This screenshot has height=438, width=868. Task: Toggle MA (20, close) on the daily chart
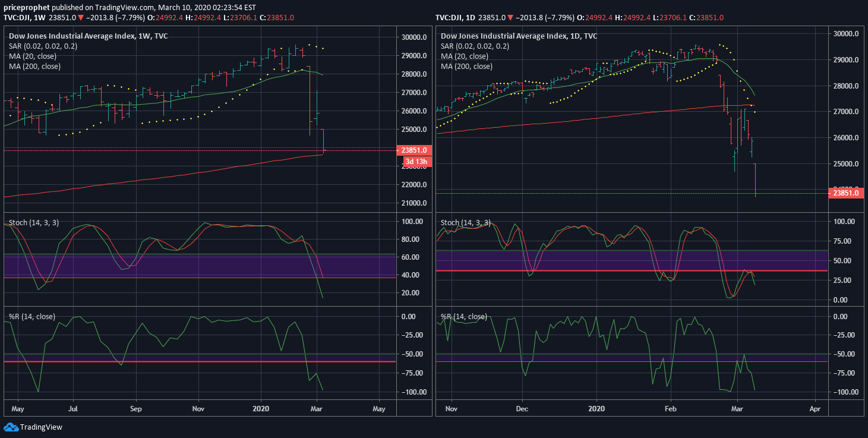pos(466,56)
